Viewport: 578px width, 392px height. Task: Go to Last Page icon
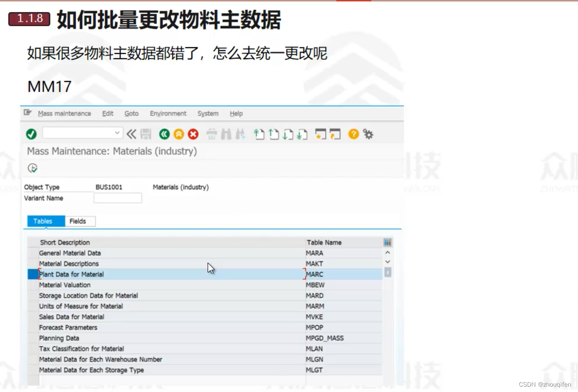point(302,134)
